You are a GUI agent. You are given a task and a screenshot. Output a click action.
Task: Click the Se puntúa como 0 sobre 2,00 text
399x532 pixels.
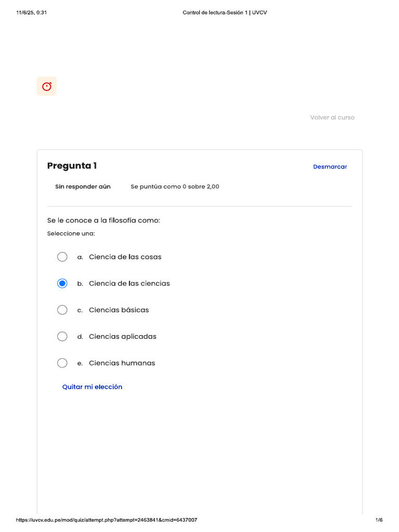175,187
